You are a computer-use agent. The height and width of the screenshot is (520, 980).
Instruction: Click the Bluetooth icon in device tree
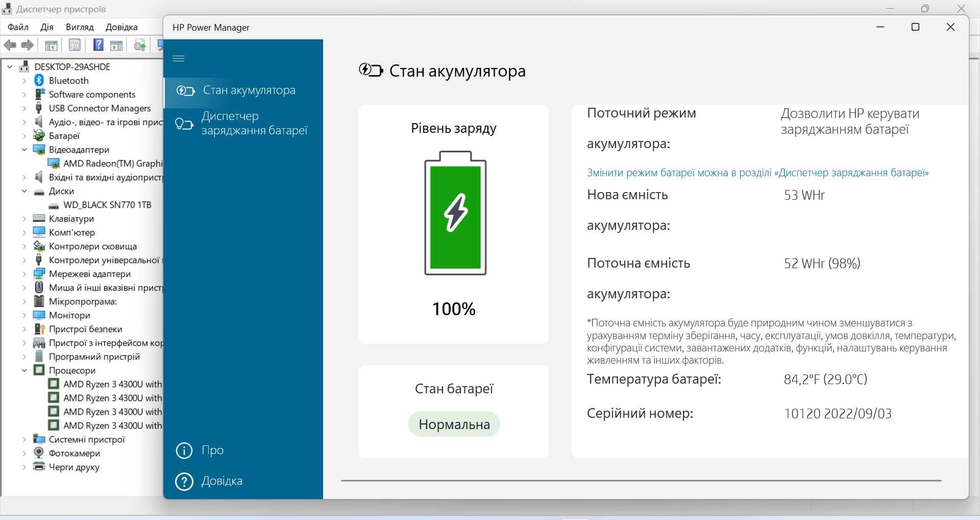pyautogui.click(x=39, y=80)
